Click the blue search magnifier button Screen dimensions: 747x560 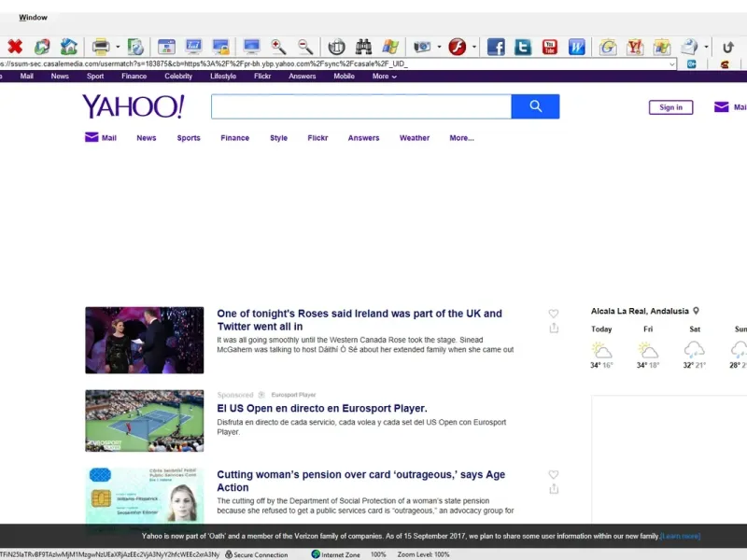535,106
